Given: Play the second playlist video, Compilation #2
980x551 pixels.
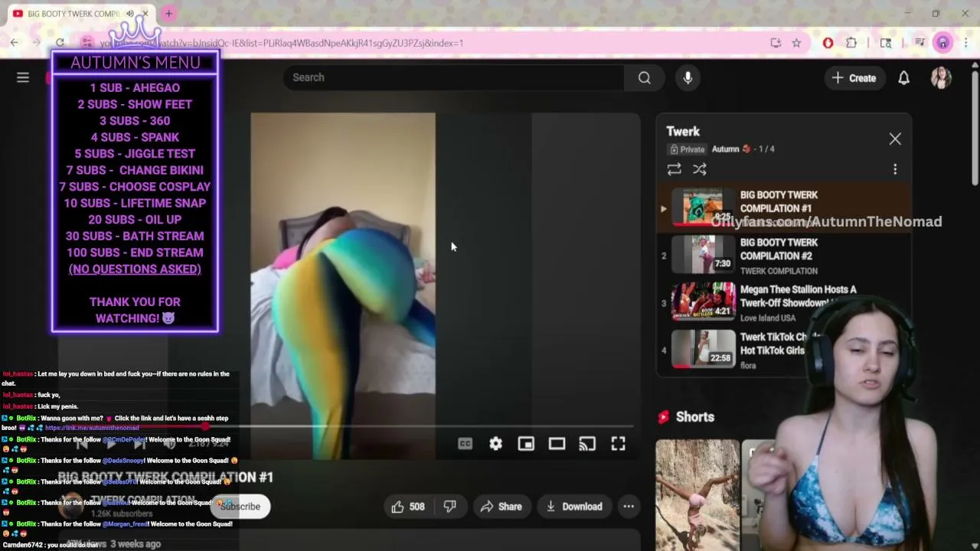Looking at the screenshot, I should [x=784, y=256].
